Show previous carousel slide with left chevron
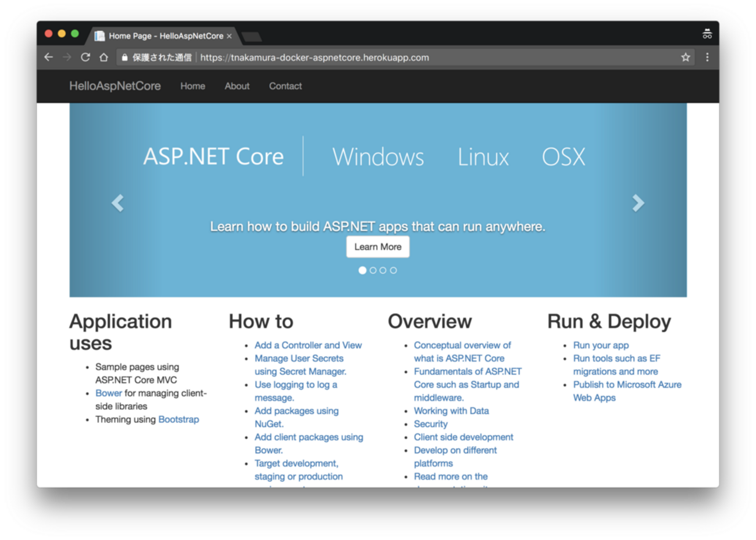Viewport: 756px width, 540px height. point(117,203)
